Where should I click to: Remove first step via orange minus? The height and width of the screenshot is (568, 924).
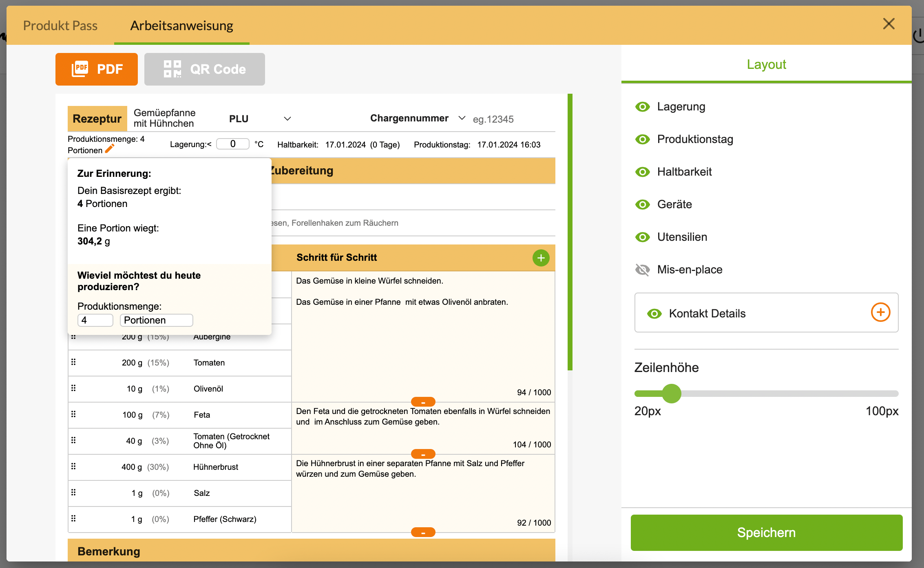click(x=423, y=402)
